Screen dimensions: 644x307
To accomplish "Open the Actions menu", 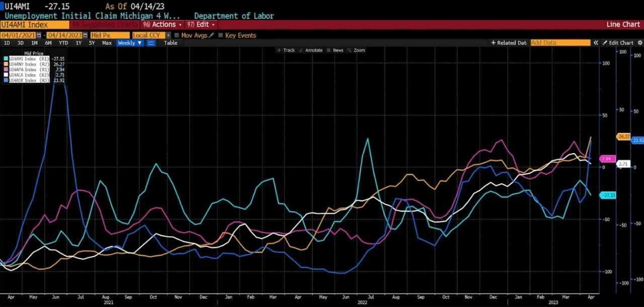I will tap(163, 24).
